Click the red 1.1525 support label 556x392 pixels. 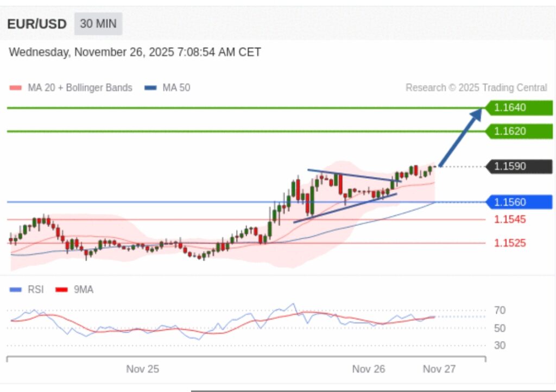509,243
